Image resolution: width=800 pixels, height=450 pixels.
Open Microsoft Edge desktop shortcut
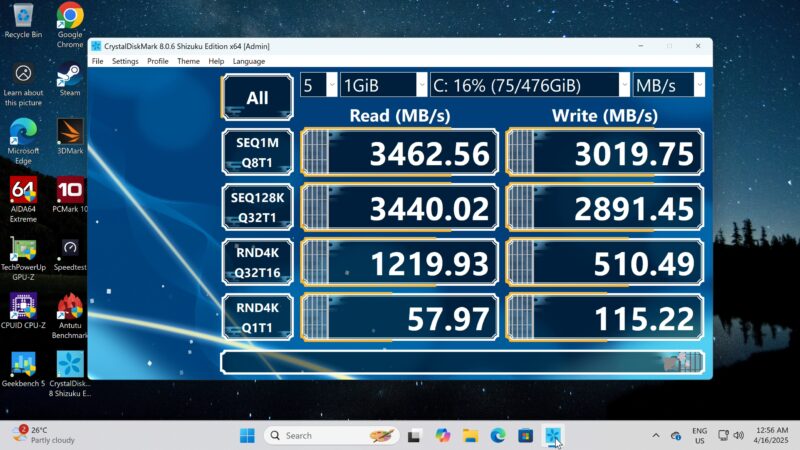tap(23, 141)
